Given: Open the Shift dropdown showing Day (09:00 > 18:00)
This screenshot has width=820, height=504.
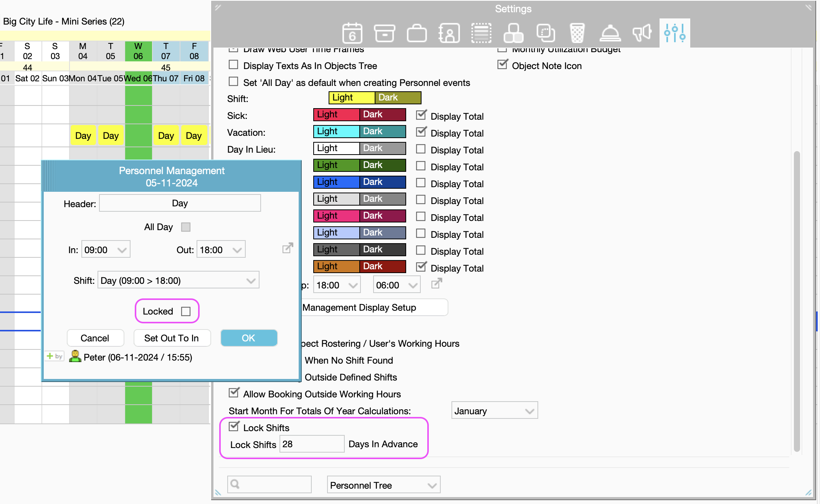Looking at the screenshot, I should 179,280.
